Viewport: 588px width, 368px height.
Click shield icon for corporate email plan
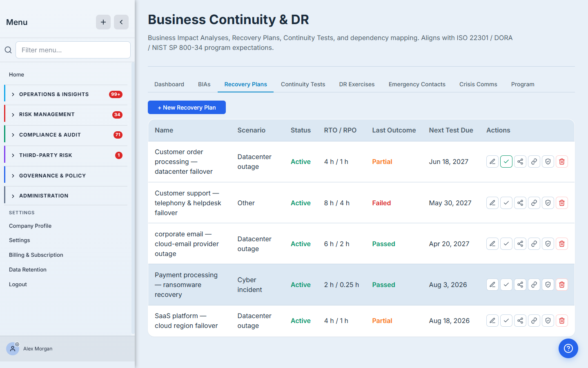coord(548,244)
